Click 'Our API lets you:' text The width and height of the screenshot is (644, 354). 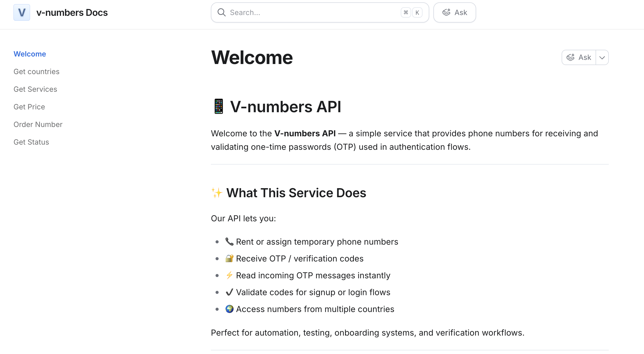coord(244,218)
